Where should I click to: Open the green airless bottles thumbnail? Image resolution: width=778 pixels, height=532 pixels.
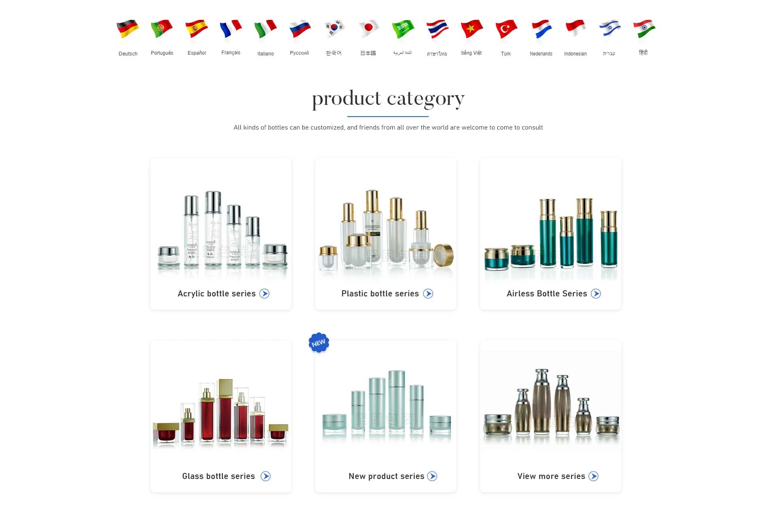tap(550, 235)
